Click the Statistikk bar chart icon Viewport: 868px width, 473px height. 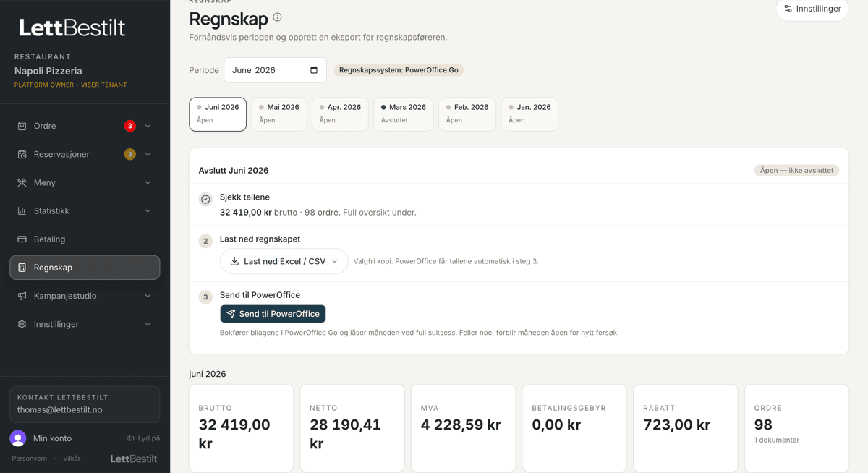pyautogui.click(x=22, y=211)
